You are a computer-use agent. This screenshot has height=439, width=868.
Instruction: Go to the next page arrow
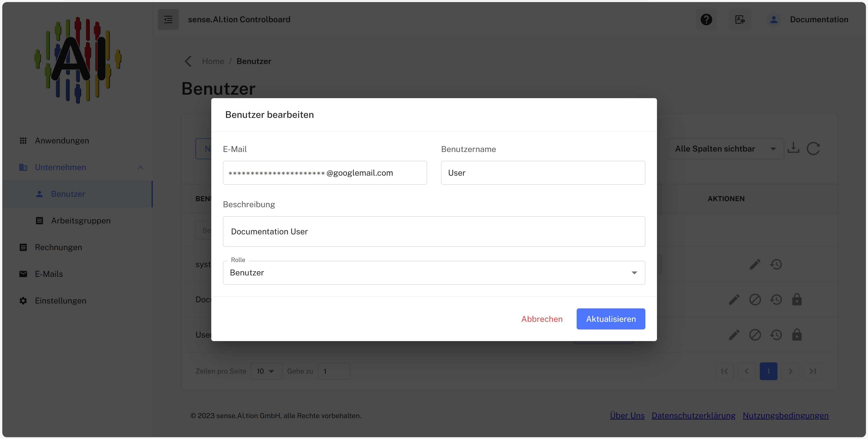(790, 371)
